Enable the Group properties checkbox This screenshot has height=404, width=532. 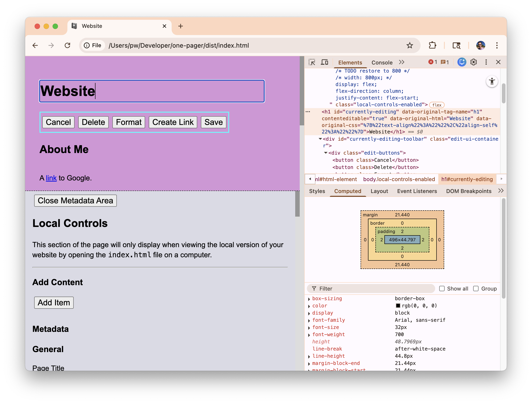point(476,288)
